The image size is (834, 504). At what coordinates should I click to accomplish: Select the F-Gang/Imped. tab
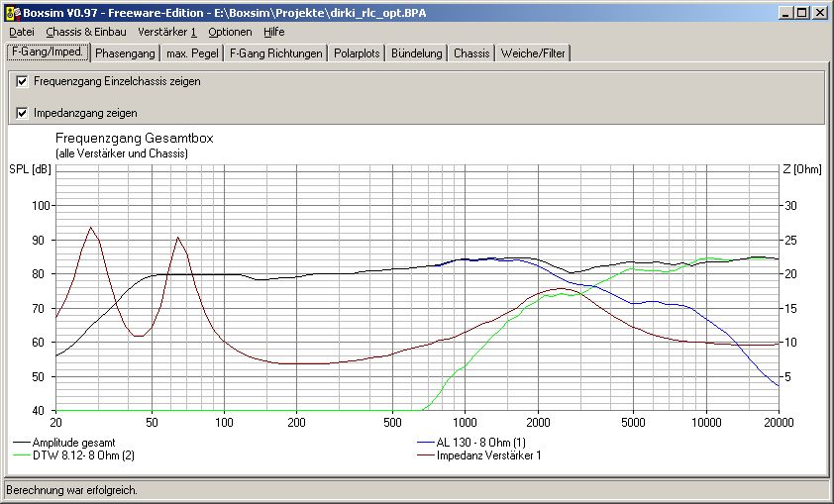point(48,52)
